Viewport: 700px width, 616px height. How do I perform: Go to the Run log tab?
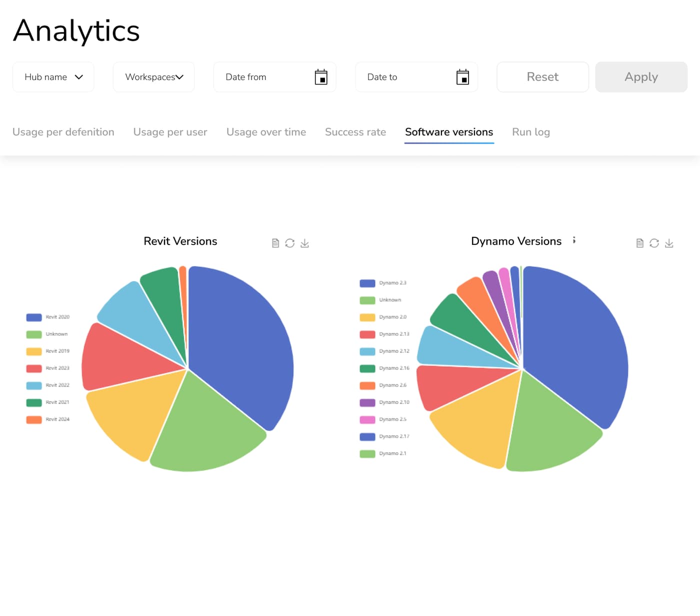[x=531, y=132]
